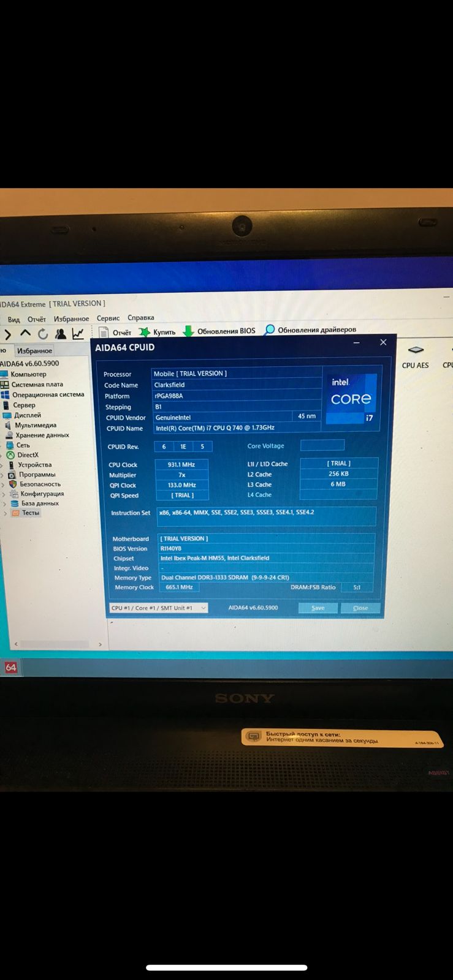Image resolution: width=453 pixels, height=980 pixels.
Task: Click the Тесты icon in tree
Action: pyautogui.click(x=16, y=513)
